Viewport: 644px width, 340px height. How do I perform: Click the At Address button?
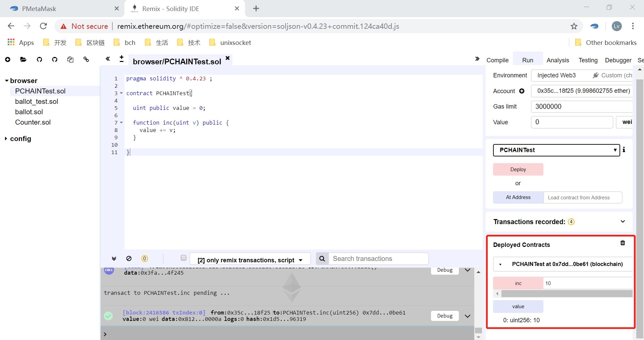(518, 197)
